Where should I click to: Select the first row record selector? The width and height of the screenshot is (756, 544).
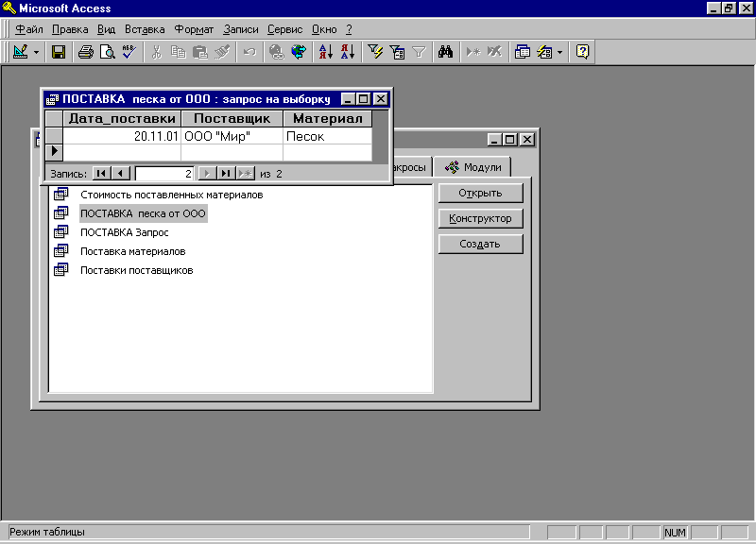(x=54, y=136)
